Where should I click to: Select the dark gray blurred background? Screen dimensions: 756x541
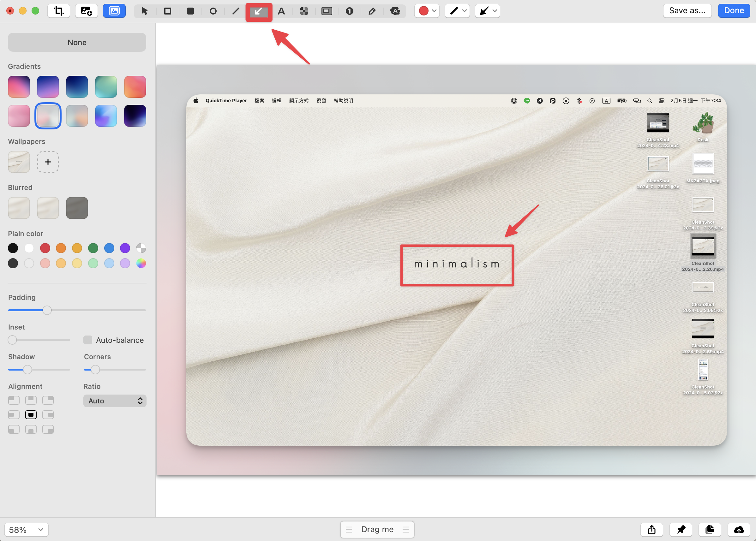(77, 208)
